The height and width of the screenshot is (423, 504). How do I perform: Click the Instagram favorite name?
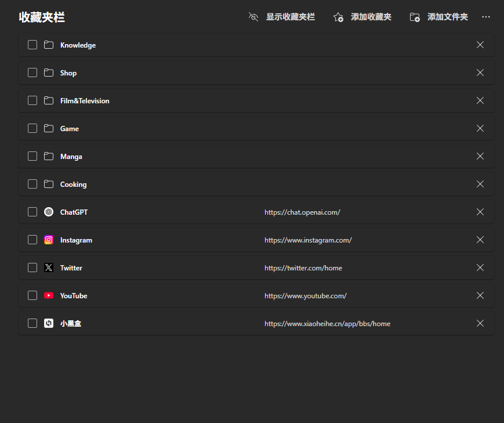[76, 240]
